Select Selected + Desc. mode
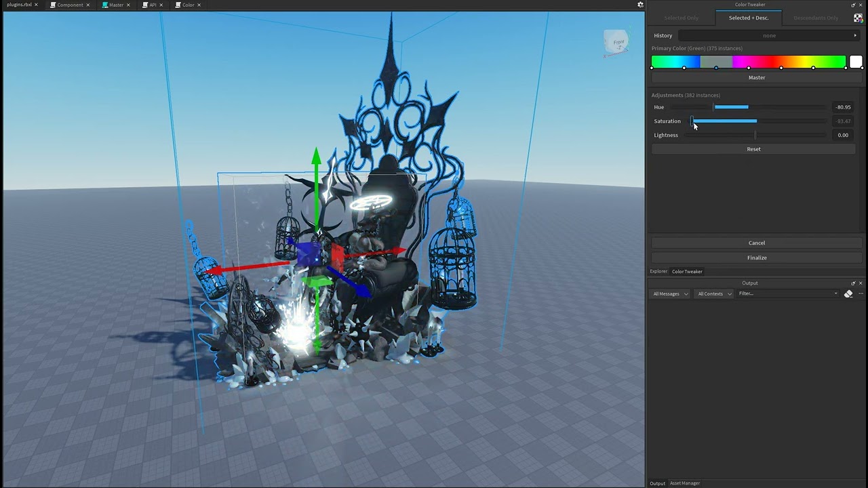868x488 pixels. (x=749, y=18)
